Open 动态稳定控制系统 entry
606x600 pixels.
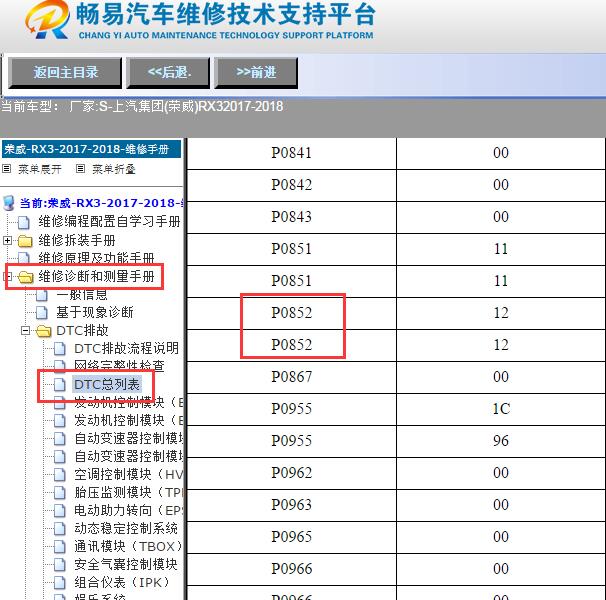pyautogui.click(x=126, y=528)
